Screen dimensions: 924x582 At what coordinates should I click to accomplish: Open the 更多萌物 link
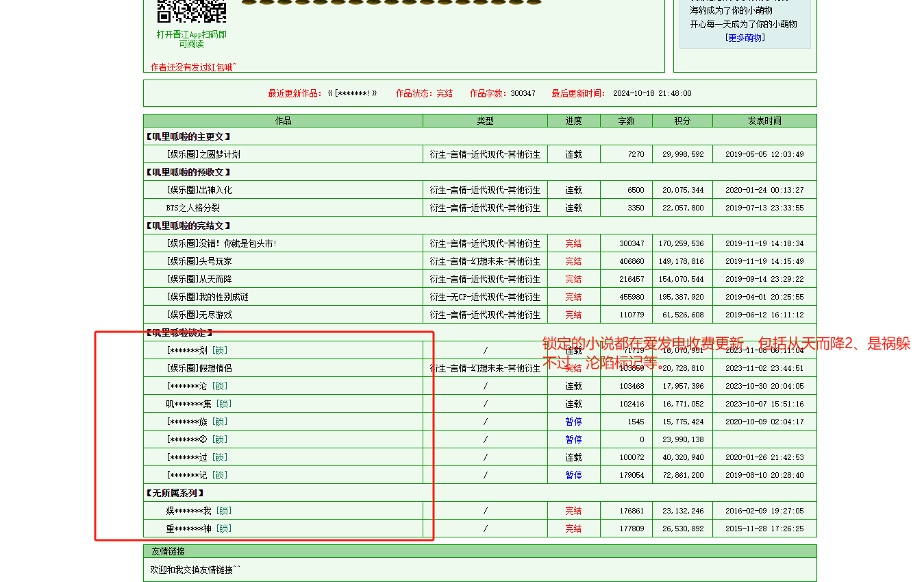click(x=745, y=38)
